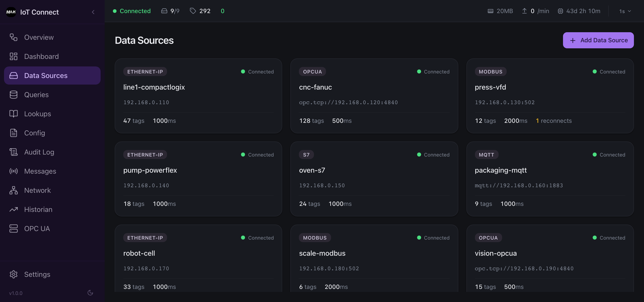Viewport: 644px width, 302px height.
Task: Click the plus icon in Add Data Source
Action: tap(573, 41)
